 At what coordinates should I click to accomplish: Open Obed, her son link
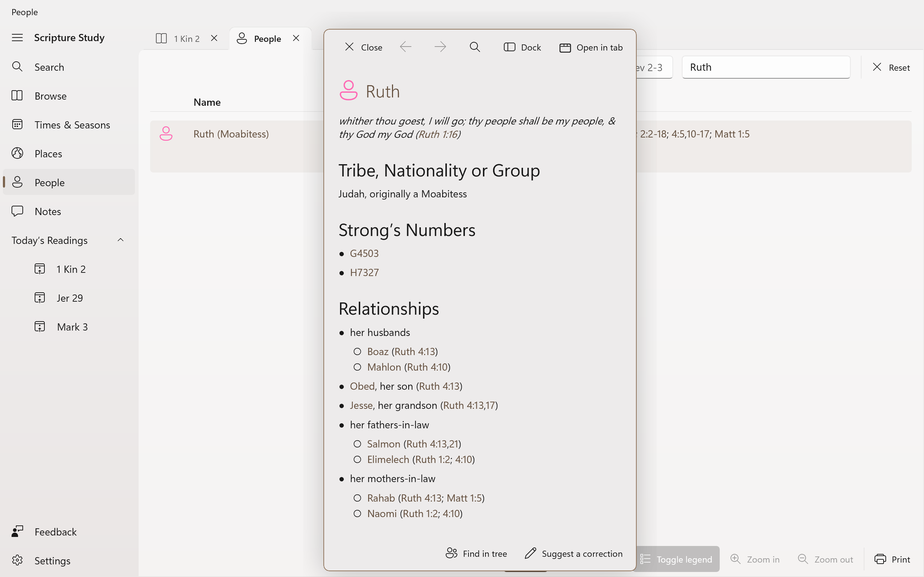tap(362, 386)
